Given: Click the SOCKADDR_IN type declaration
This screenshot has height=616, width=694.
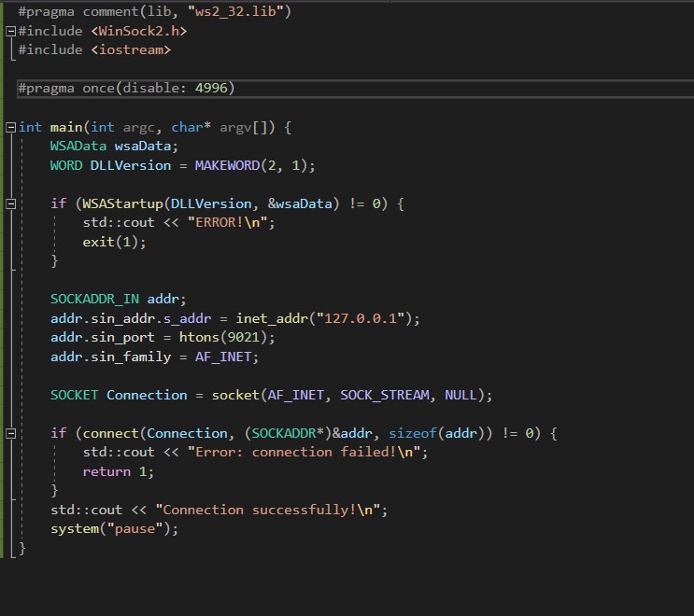Looking at the screenshot, I should point(94,300).
